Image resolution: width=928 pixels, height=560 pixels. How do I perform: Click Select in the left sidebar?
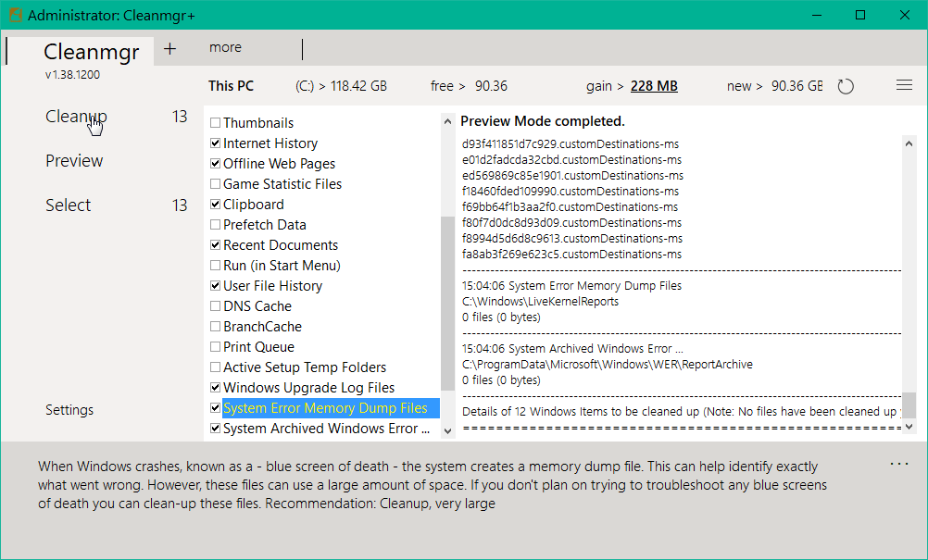pyautogui.click(x=69, y=205)
